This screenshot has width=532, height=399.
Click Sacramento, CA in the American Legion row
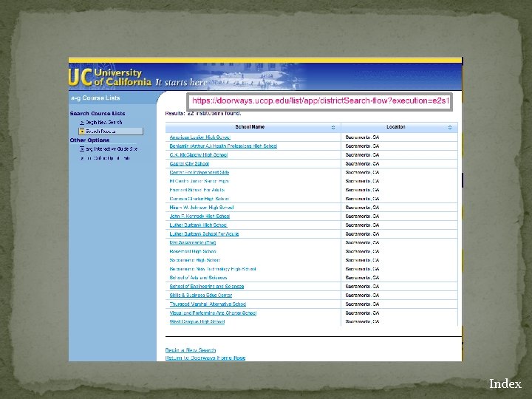pyautogui.click(x=362, y=137)
